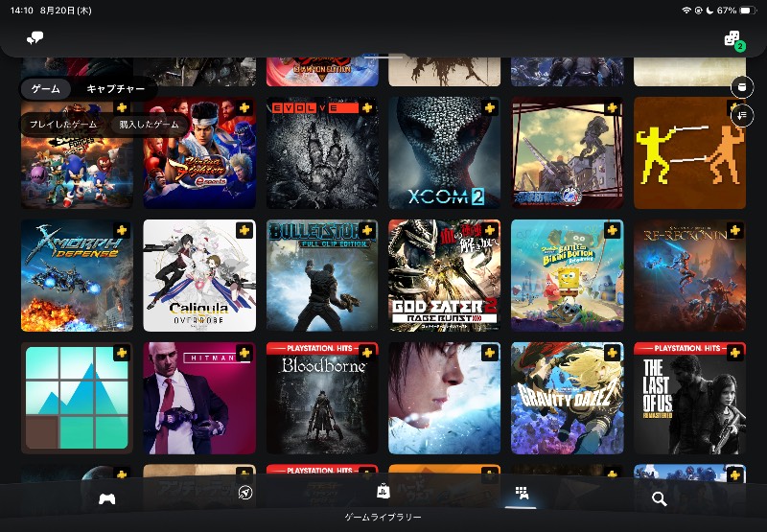Open the XCOM 2 game tile
767x532 pixels.
pyautogui.click(x=445, y=153)
